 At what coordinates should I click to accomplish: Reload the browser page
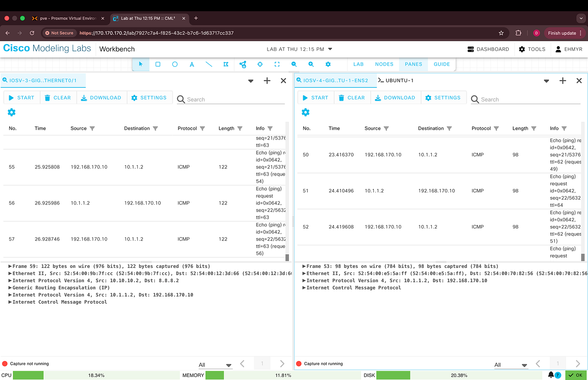pos(32,33)
